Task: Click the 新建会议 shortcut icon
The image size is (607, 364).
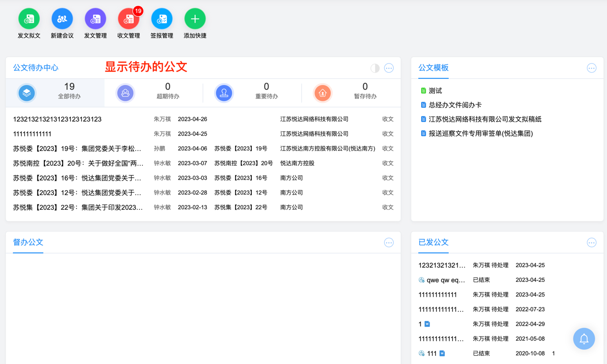Action: pos(62,19)
